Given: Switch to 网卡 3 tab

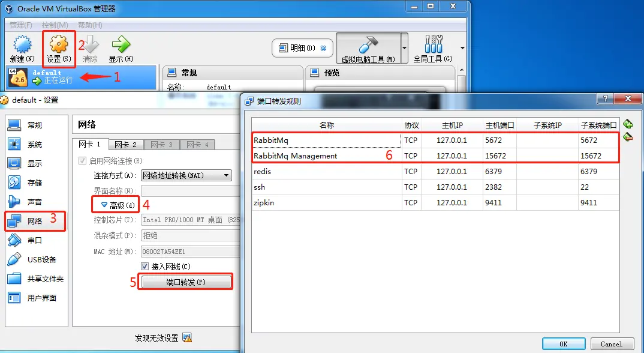Looking at the screenshot, I should pos(162,145).
